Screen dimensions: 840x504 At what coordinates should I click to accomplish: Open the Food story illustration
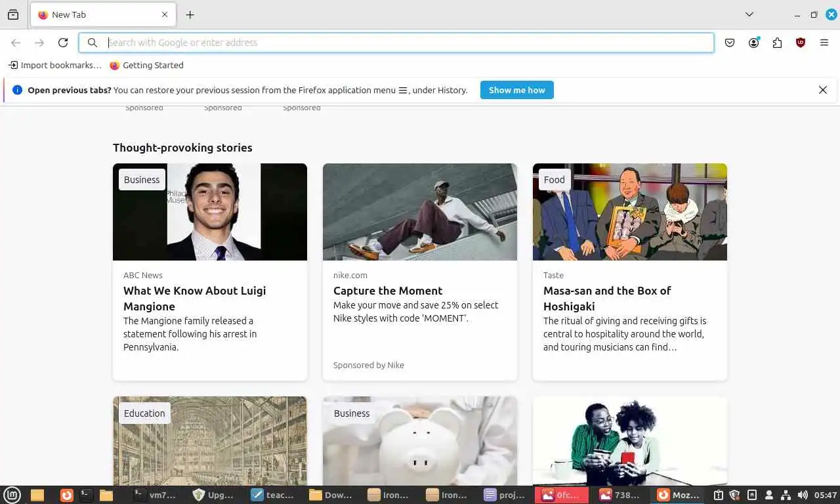(x=630, y=212)
